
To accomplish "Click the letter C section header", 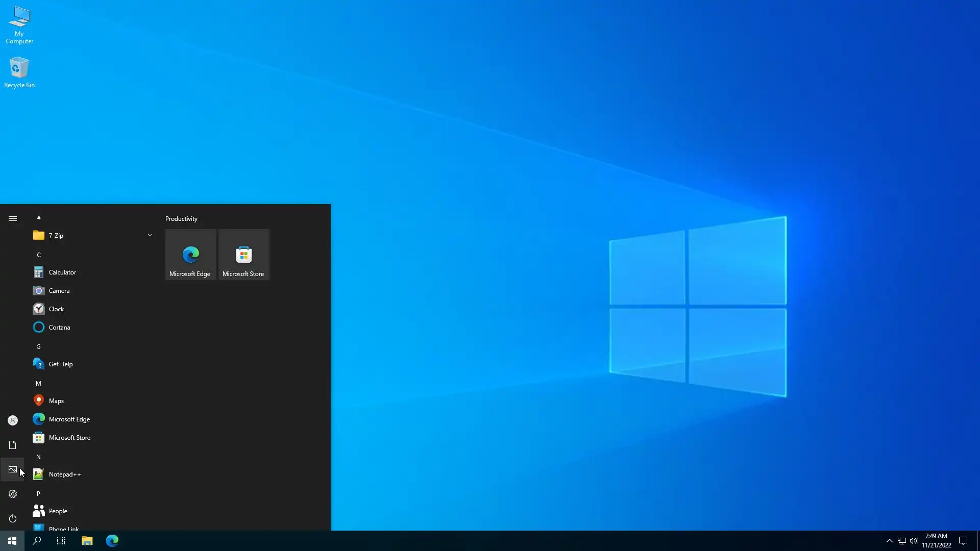I will point(39,255).
